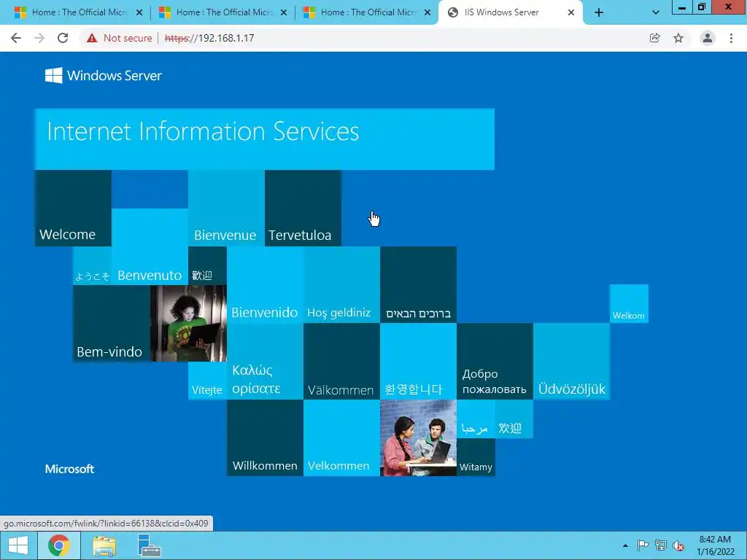Go back to the previous page
The height and width of the screenshot is (560, 747).
tap(16, 38)
